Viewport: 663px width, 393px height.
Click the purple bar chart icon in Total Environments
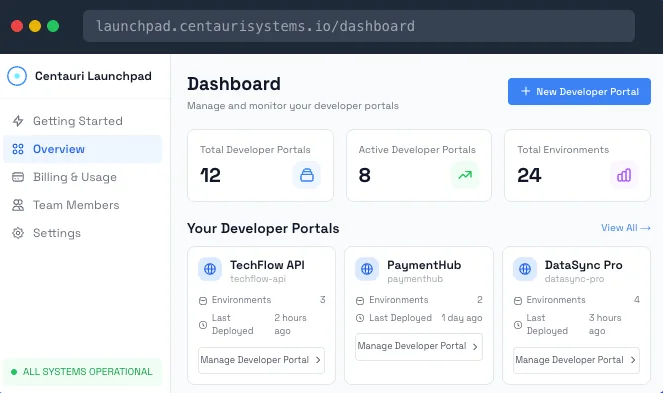tap(624, 175)
